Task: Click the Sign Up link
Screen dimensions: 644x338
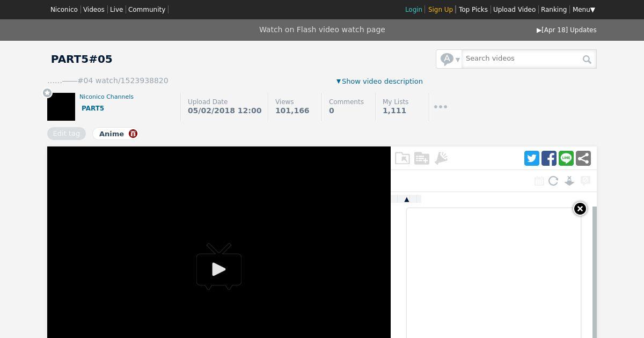Action: (441, 10)
